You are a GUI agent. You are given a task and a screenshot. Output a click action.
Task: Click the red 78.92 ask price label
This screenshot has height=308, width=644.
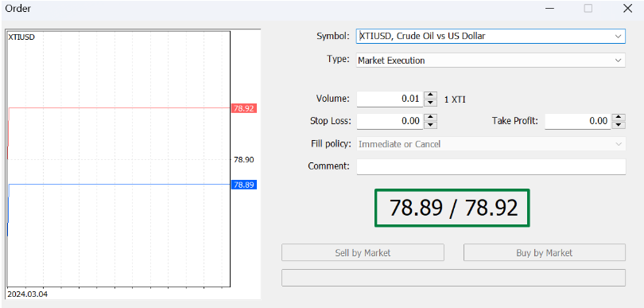pos(244,108)
